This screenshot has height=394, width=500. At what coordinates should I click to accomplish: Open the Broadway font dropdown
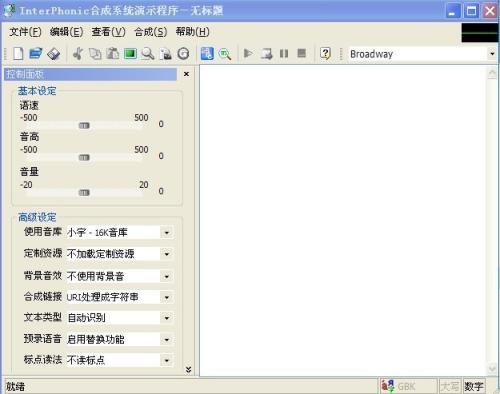tap(492, 54)
